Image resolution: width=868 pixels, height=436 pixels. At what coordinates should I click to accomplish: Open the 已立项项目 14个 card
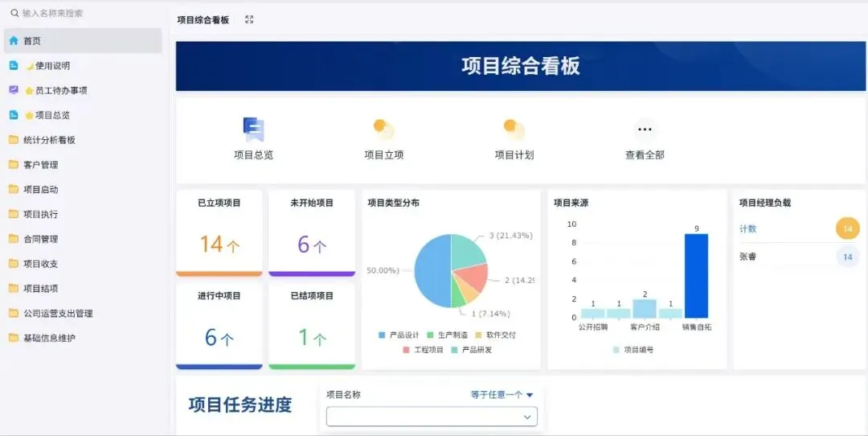(x=219, y=233)
